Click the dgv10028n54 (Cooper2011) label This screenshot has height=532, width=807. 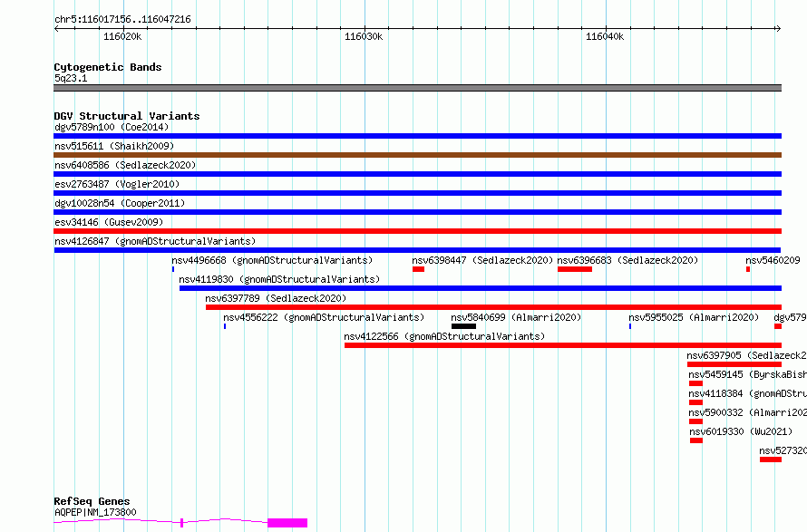[120, 203]
